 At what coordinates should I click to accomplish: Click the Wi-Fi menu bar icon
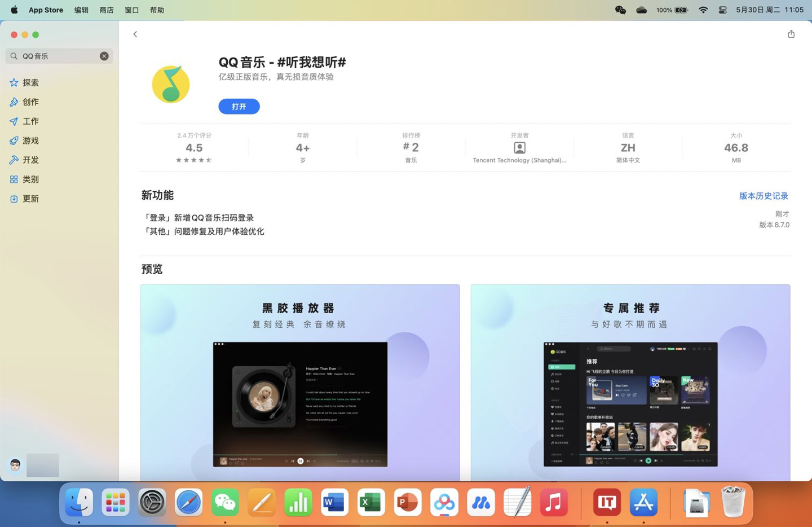[x=703, y=10]
